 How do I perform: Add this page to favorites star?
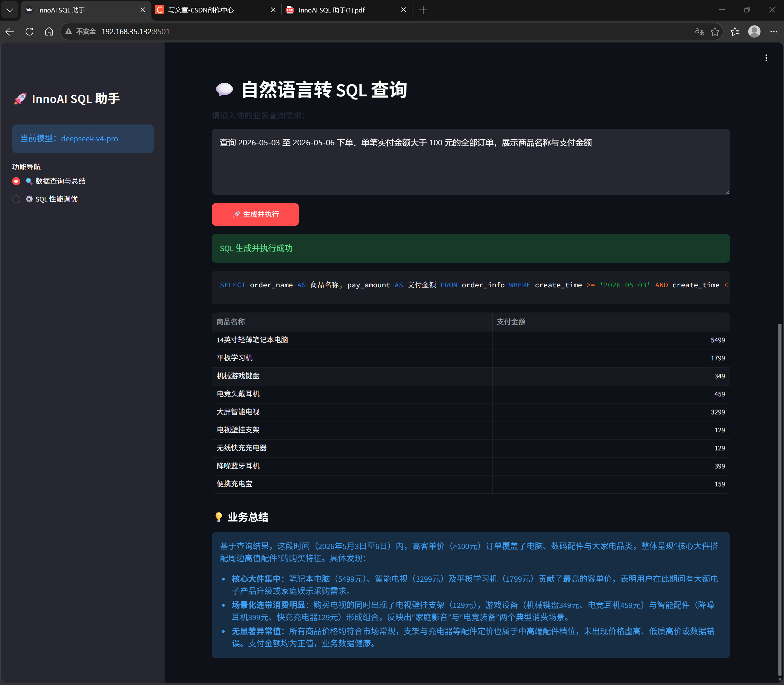tap(715, 31)
